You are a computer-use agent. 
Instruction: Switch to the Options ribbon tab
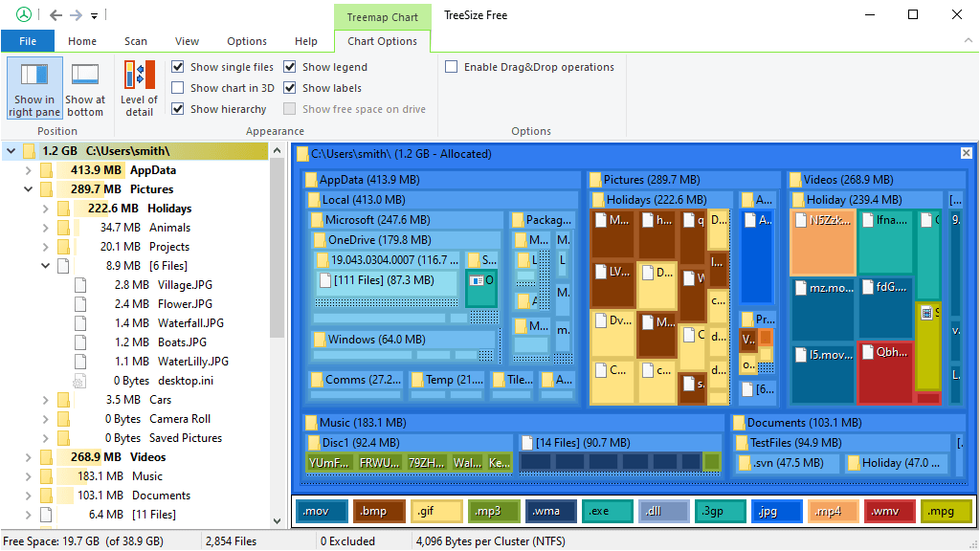tap(247, 41)
